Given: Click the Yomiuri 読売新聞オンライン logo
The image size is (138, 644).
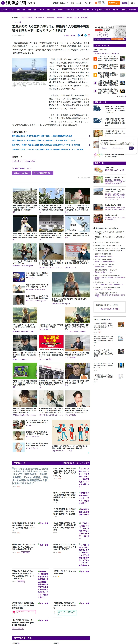Looking at the screenshot, I should tap(18, 3).
